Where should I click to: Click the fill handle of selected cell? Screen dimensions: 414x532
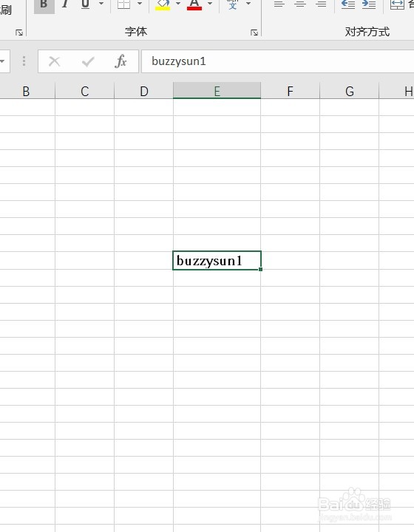click(261, 270)
